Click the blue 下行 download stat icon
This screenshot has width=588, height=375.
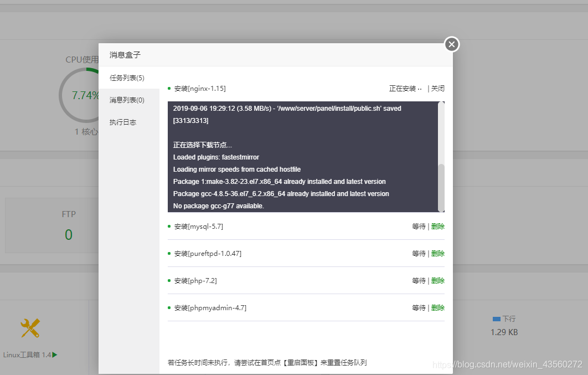pos(497,318)
